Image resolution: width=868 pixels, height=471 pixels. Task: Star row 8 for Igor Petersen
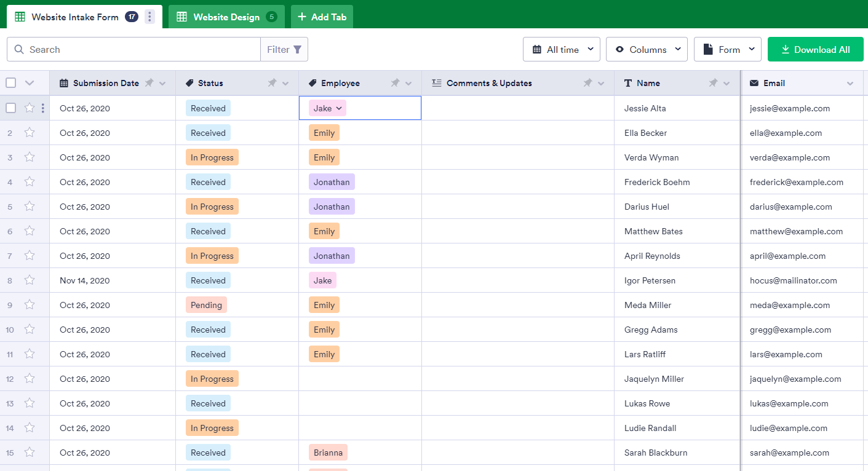[30, 280]
